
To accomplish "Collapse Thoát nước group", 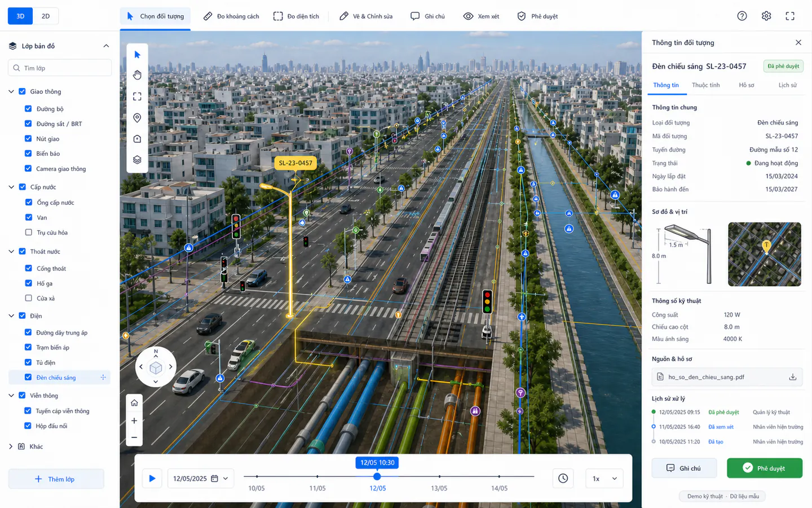I will pos(11,251).
